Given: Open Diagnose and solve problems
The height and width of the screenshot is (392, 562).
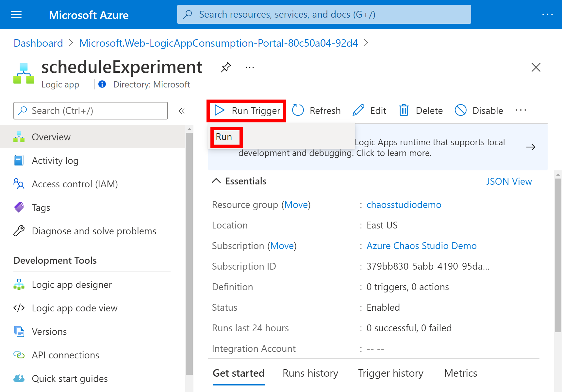Looking at the screenshot, I should (x=94, y=231).
